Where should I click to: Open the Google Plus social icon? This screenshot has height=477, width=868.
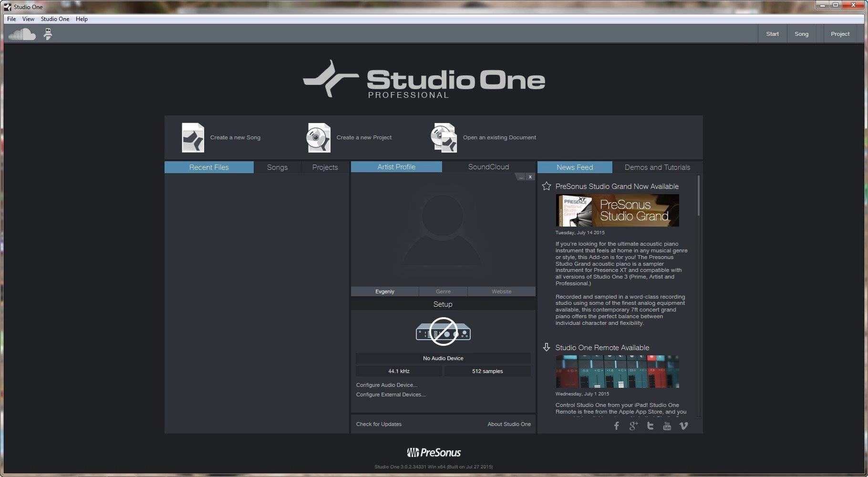[x=633, y=426]
